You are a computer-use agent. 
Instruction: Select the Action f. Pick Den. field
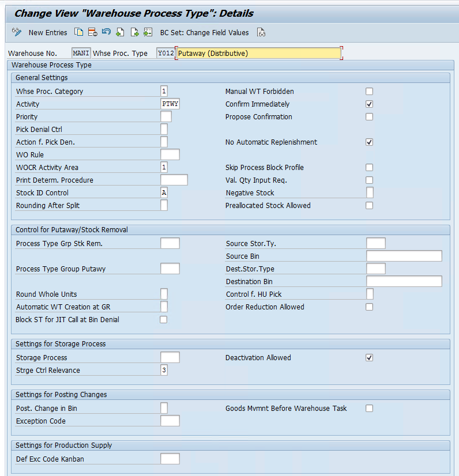(x=164, y=142)
